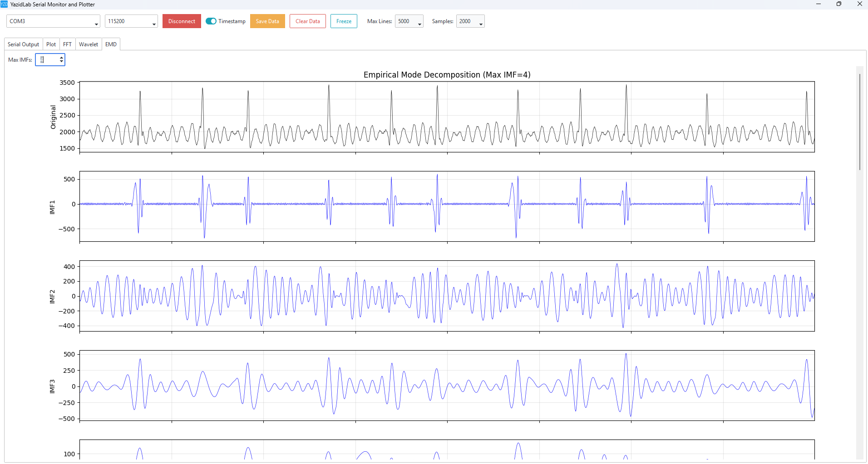Screen dimensions: 868x464
Task: Click the YazidLab app icon in title bar
Action: pos(4,4)
